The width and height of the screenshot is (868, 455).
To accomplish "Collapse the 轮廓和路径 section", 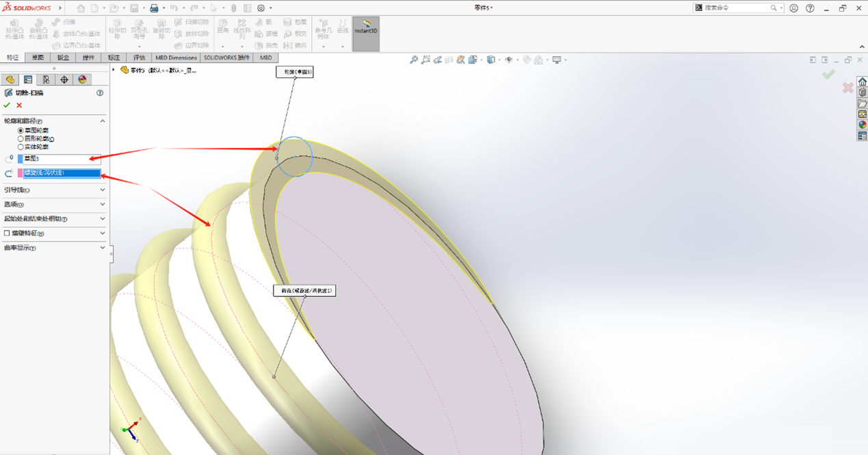I will [103, 120].
